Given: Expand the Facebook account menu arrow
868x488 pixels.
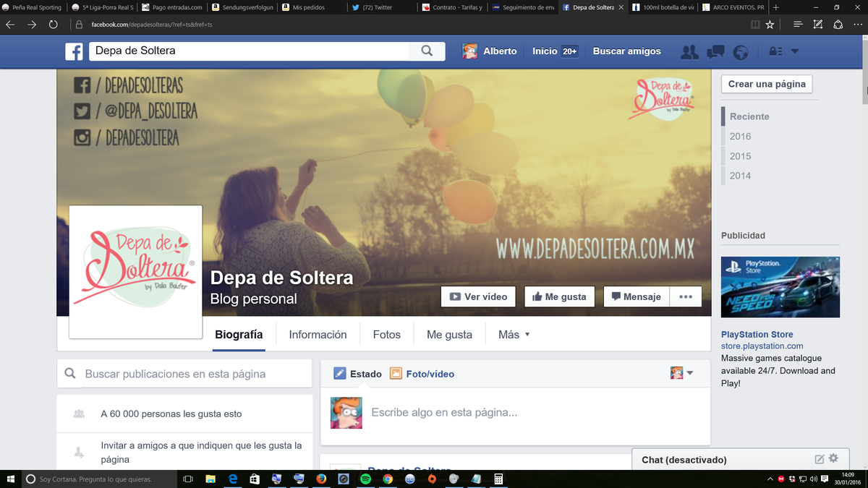Looking at the screenshot, I should [795, 51].
